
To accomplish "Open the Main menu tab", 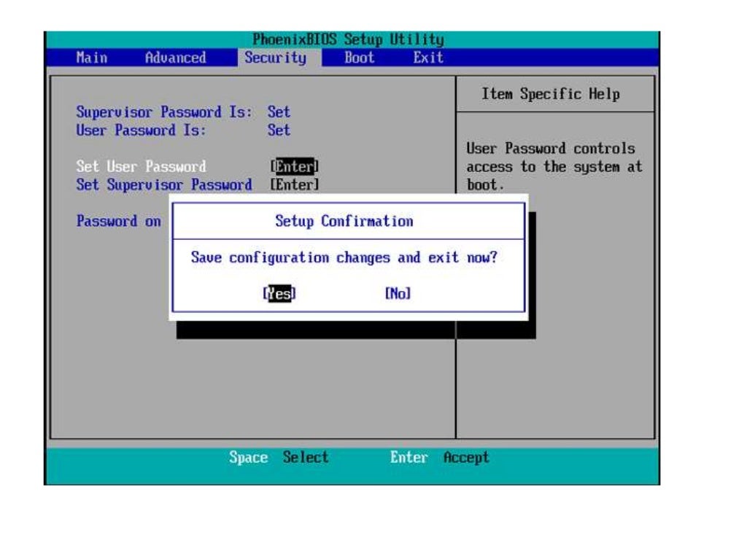I will pos(91,58).
